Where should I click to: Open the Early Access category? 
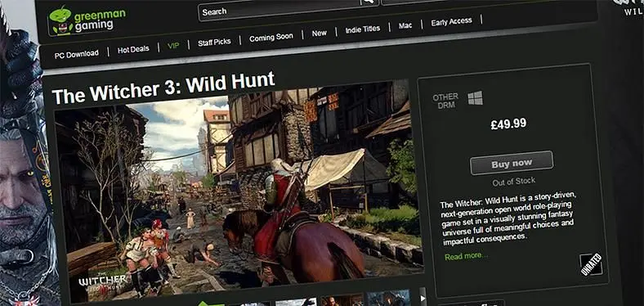(451, 22)
